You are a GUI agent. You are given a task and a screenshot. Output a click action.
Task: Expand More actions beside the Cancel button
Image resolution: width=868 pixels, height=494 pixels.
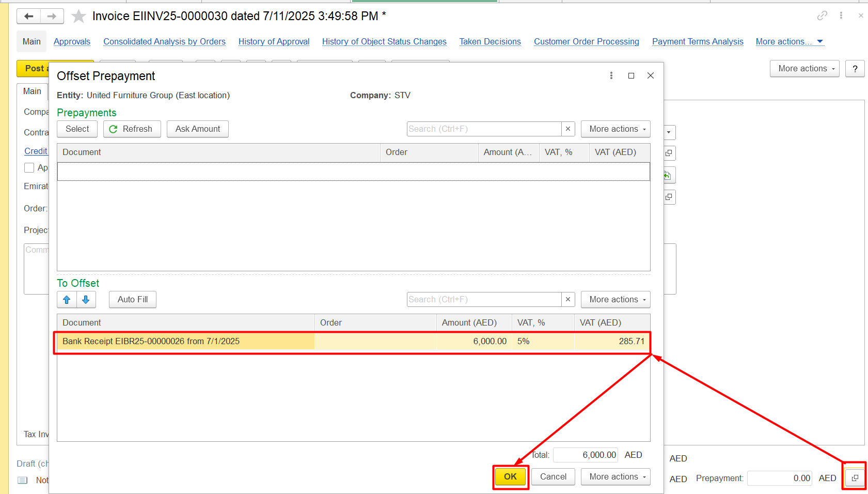coord(616,476)
